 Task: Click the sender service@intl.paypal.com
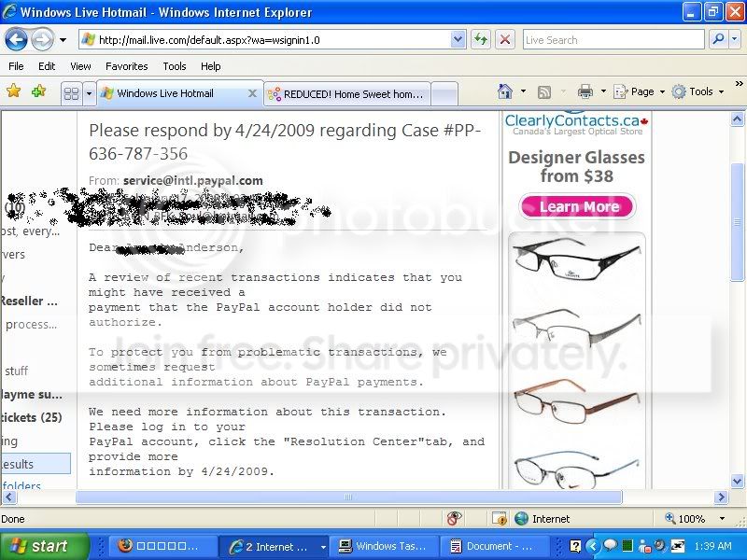[193, 180]
